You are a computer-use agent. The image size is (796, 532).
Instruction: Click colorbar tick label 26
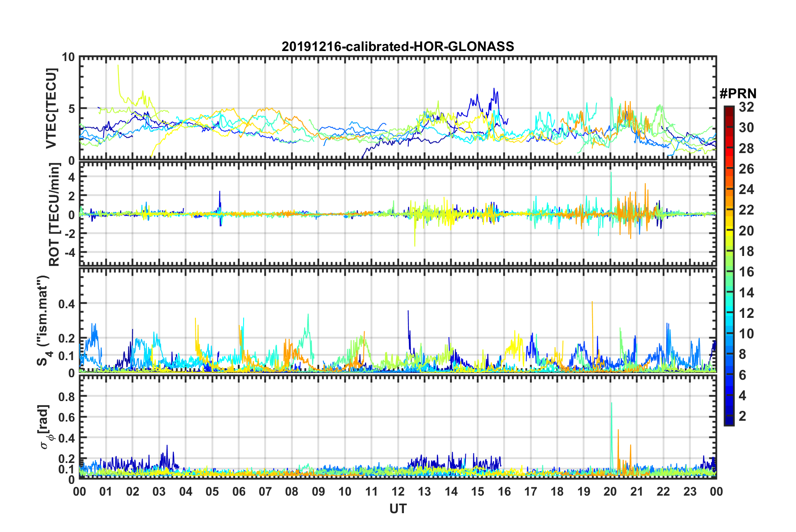coord(746,169)
